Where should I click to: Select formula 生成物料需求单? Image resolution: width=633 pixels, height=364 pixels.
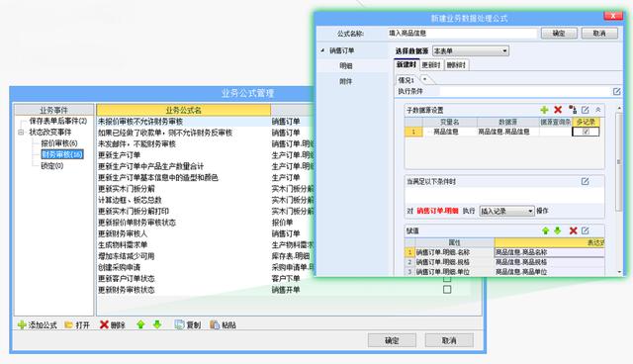click(x=123, y=245)
